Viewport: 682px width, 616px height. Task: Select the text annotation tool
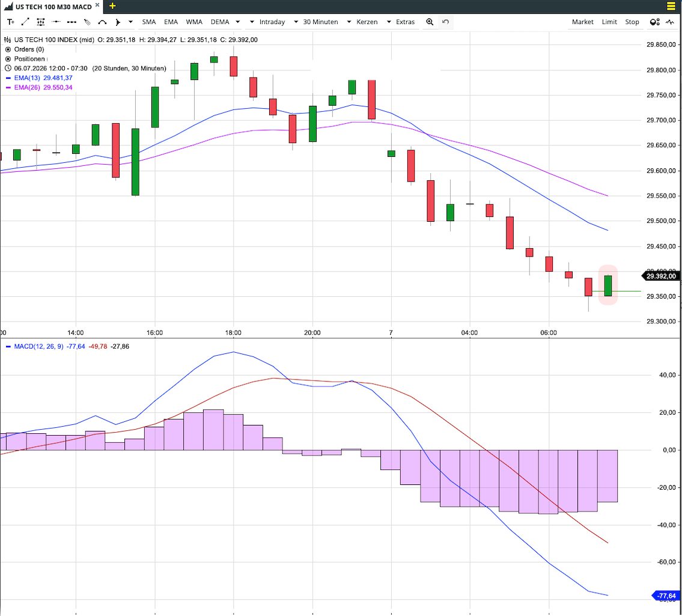coord(11,22)
